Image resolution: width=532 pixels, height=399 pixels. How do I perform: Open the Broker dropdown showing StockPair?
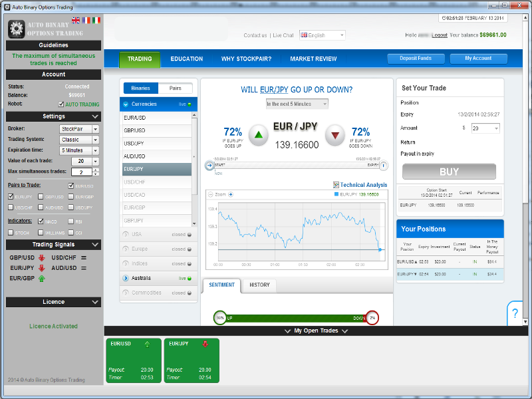pos(79,129)
